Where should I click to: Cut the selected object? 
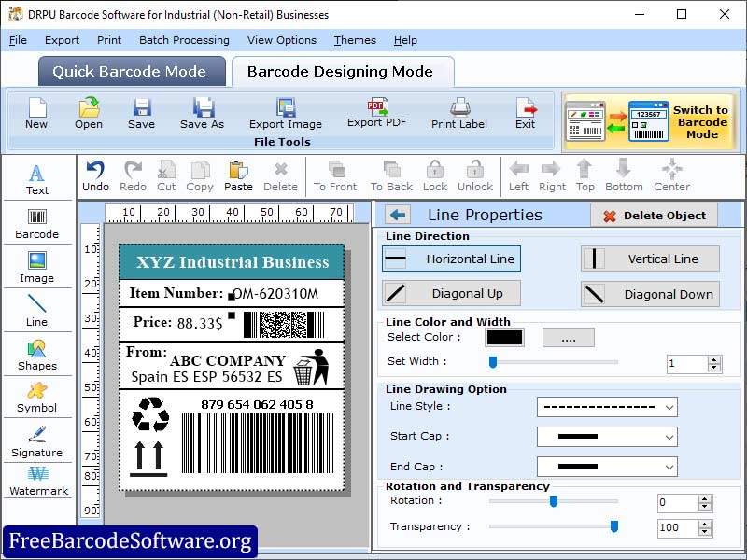tap(166, 176)
